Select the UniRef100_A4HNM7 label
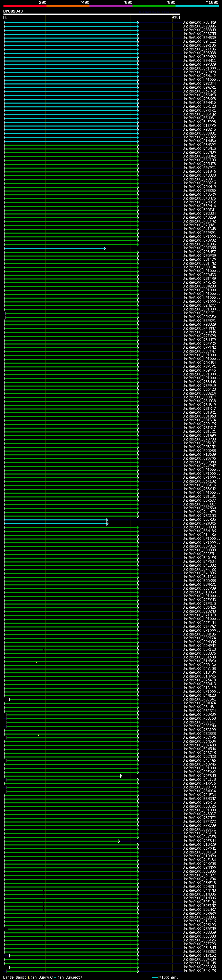The image size is (222, 980). click(199, 328)
